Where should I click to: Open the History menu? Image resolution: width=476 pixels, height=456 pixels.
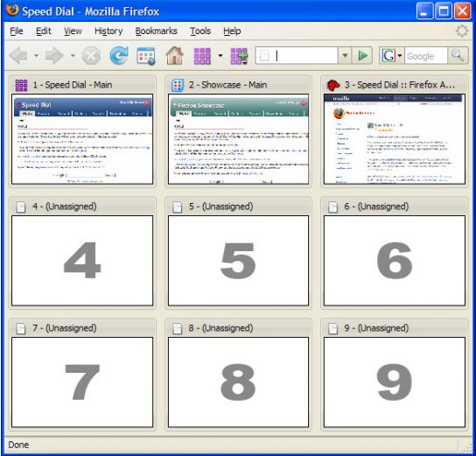[108, 31]
